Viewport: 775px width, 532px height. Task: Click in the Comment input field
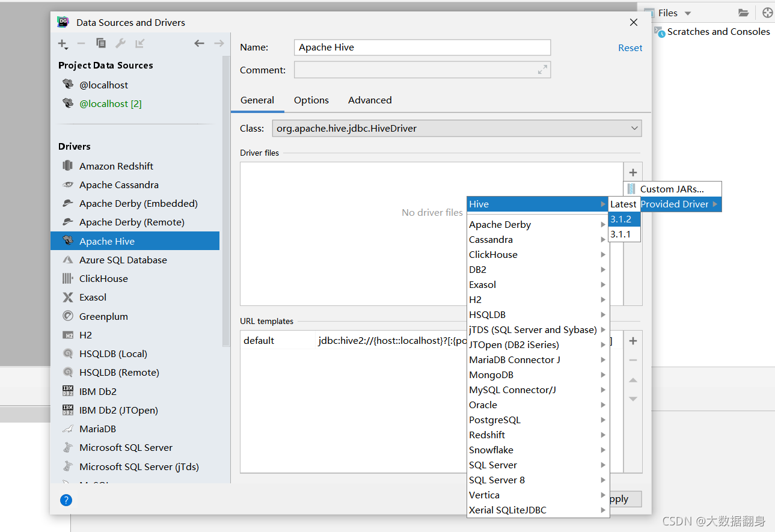[423, 70]
